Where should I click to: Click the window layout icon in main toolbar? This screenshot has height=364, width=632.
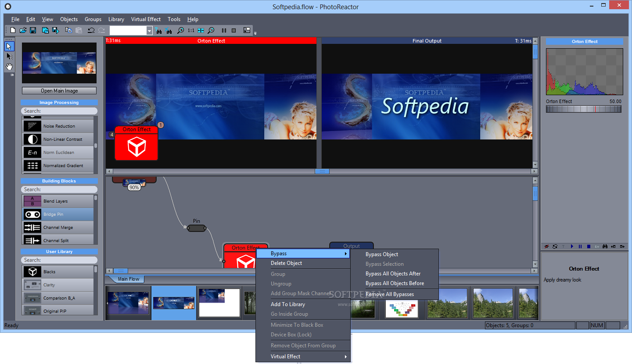tap(247, 30)
